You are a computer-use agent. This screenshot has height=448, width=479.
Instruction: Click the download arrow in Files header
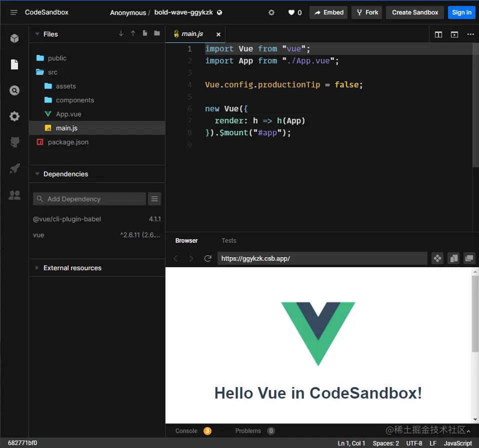(x=121, y=33)
